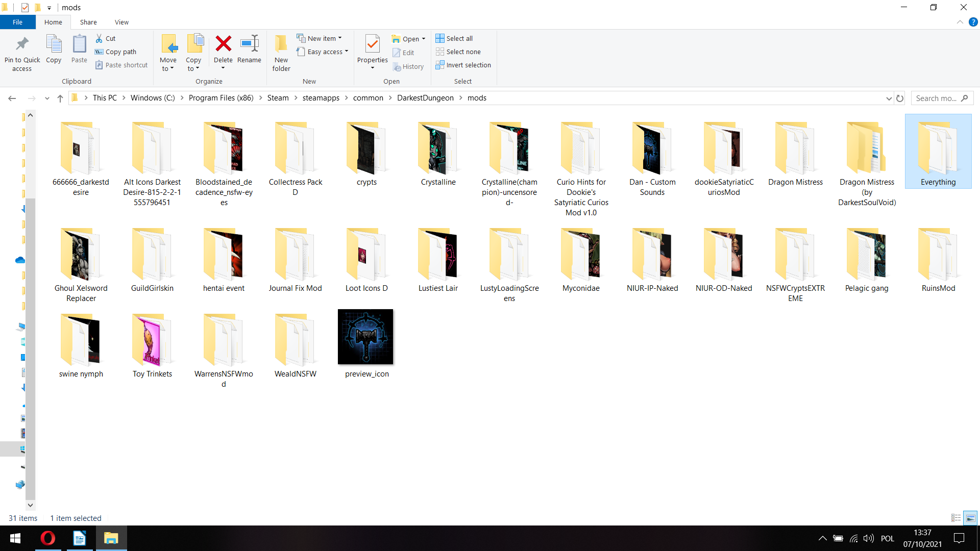Click the Cut scissors button

tap(106, 38)
